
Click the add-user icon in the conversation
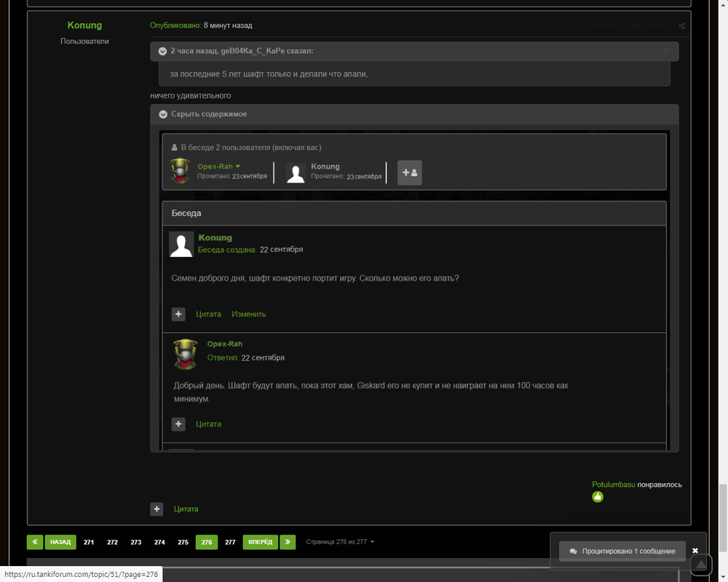[x=409, y=172]
